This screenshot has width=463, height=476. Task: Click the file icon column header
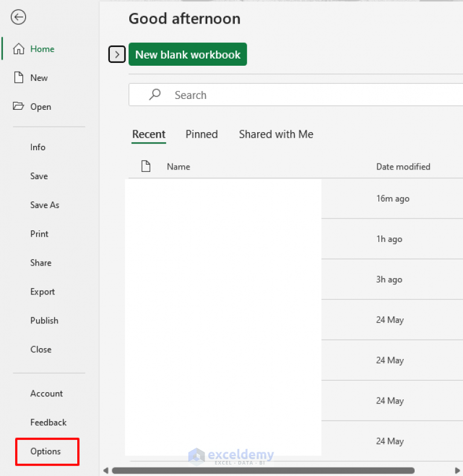tap(146, 166)
